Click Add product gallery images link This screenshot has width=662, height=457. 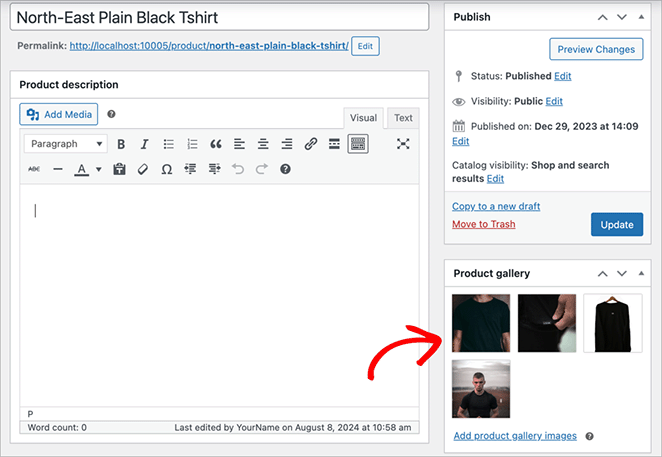tap(515, 436)
